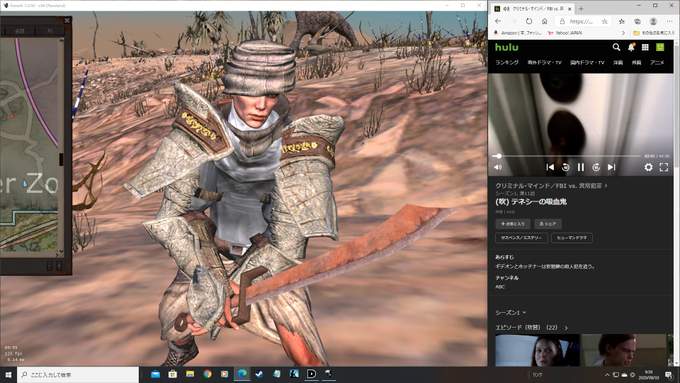Image resolution: width=680 pixels, height=383 pixels.
Task: Open the Windows Start menu
Action: tap(8, 374)
